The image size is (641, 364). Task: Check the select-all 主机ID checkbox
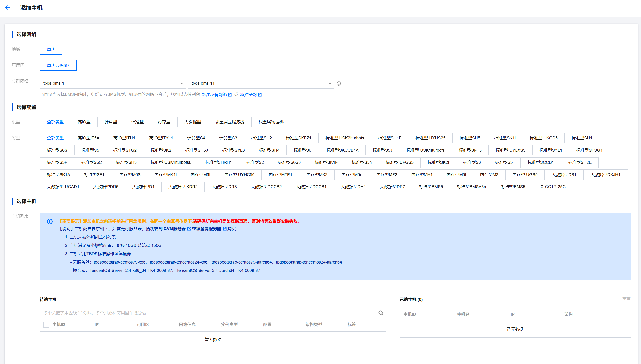(x=46, y=325)
